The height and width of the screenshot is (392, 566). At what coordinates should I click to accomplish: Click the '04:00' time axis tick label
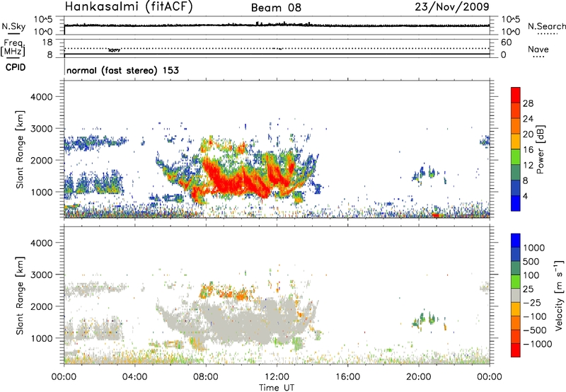point(134,377)
